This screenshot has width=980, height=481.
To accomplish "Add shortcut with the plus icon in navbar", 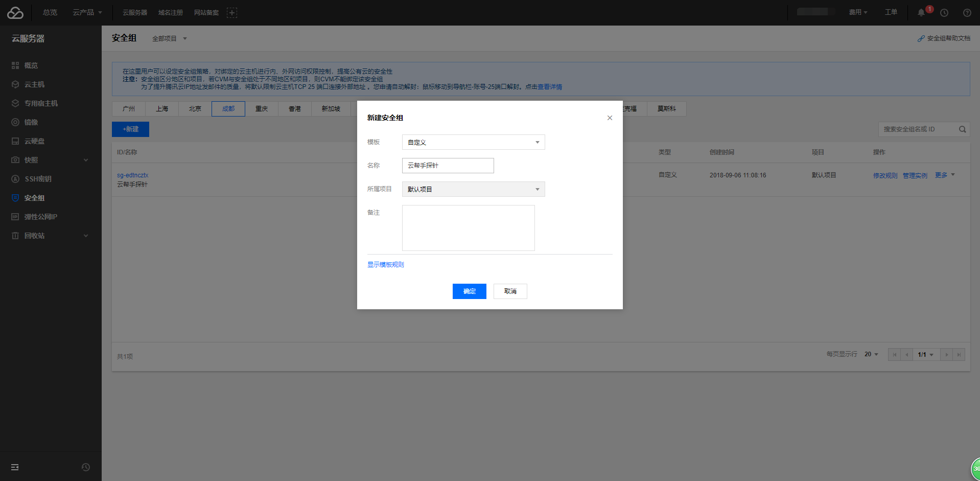I will 232,13.
